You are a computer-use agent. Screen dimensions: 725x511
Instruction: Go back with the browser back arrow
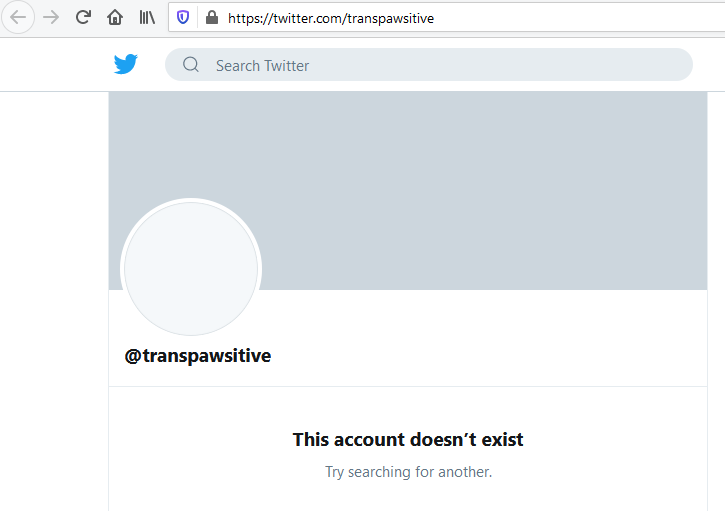(x=18, y=18)
